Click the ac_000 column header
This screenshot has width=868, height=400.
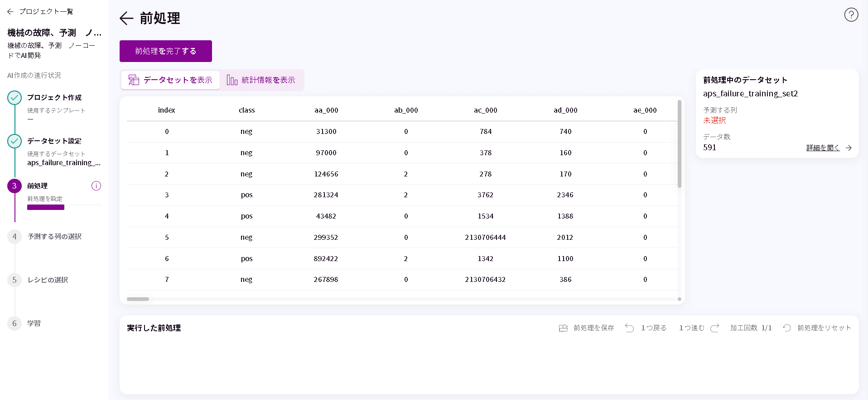pos(486,110)
